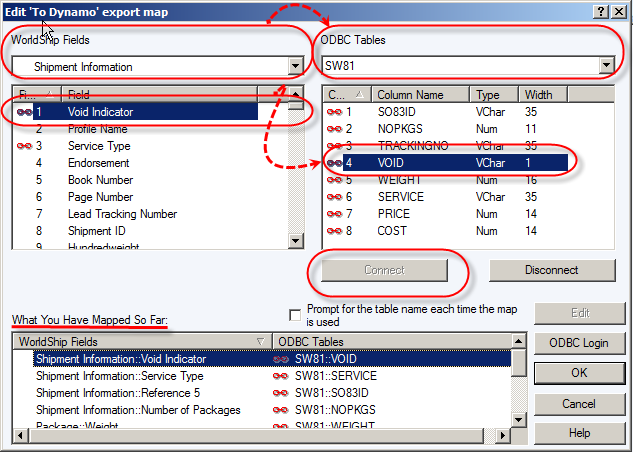Toggle 'Prompt for the table name' checkbox
The image size is (633, 452).
tap(295, 315)
